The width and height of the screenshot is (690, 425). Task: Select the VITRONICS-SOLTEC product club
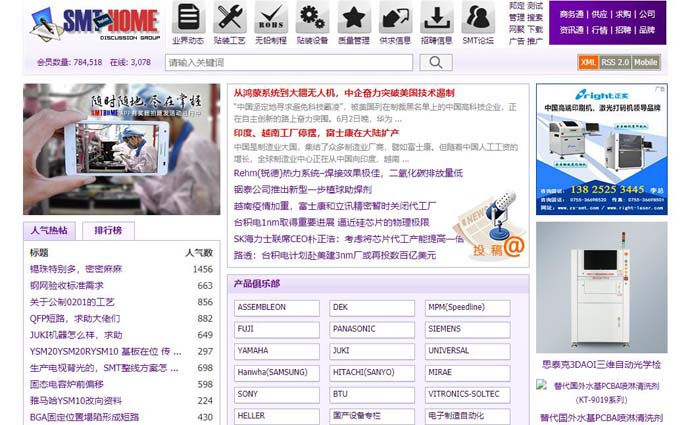pos(467,395)
